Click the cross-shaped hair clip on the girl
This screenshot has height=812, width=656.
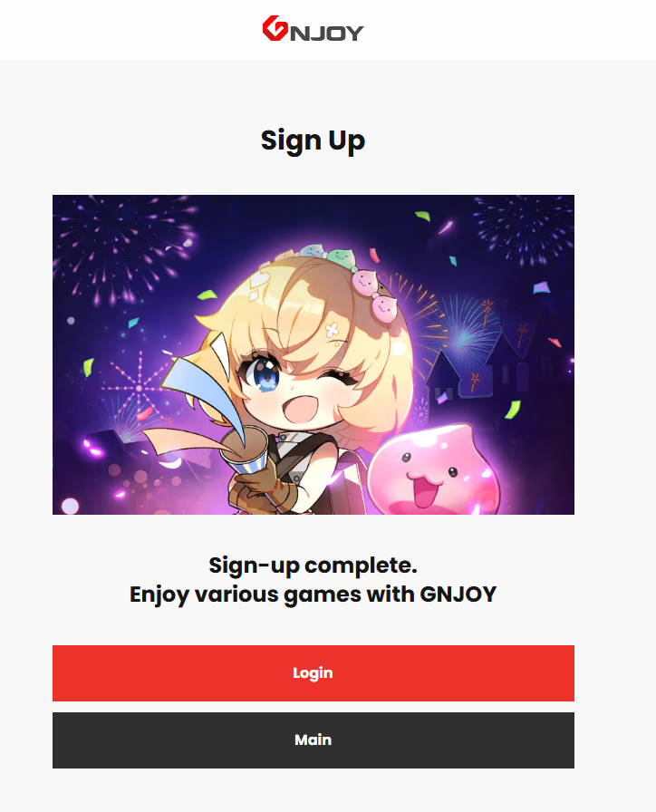coord(332,329)
